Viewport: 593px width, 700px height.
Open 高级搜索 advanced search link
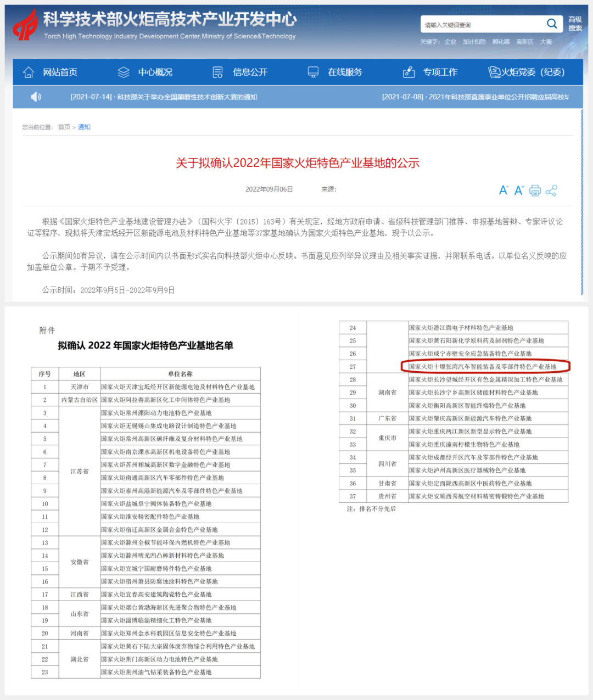tap(575, 24)
